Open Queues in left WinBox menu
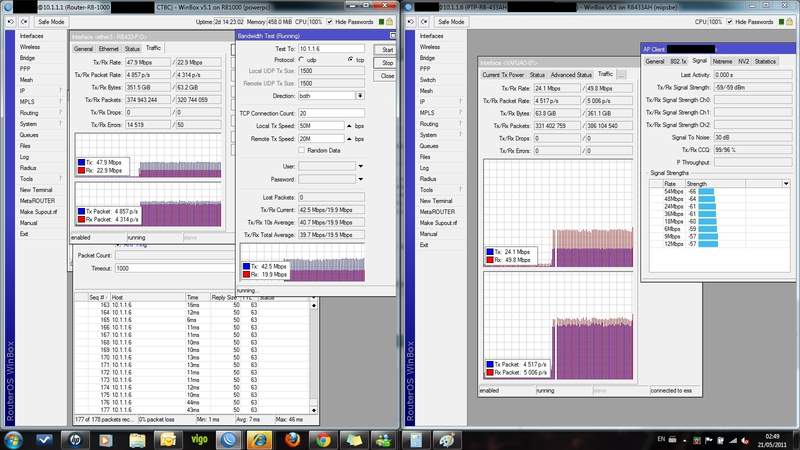Viewport: 800px width, 450px height. coord(29,135)
